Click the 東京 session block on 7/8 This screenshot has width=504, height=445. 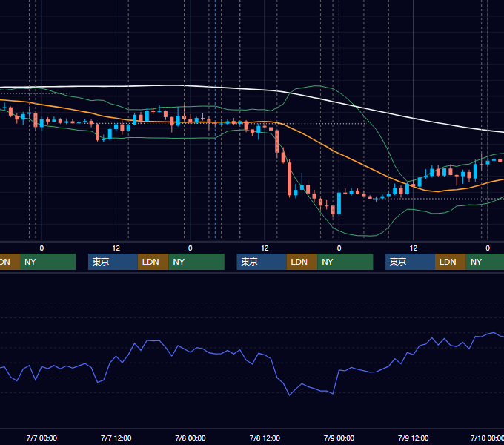tap(262, 262)
